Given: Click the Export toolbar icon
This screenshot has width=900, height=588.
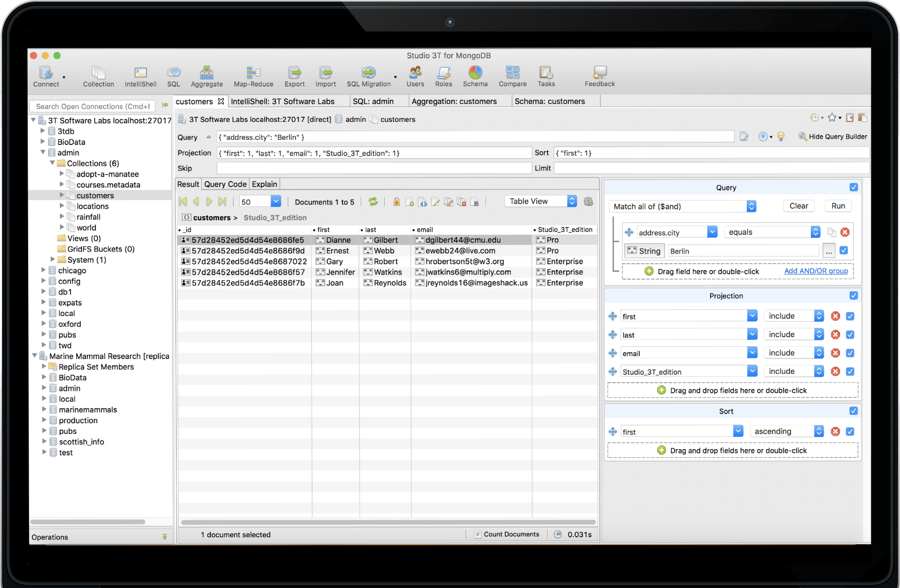Looking at the screenshot, I should tap(295, 76).
